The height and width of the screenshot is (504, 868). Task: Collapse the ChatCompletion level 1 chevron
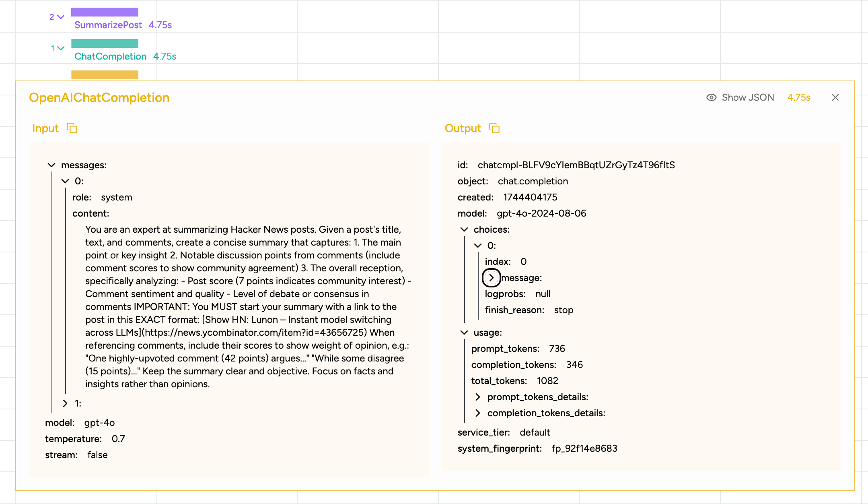[x=61, y=48]
